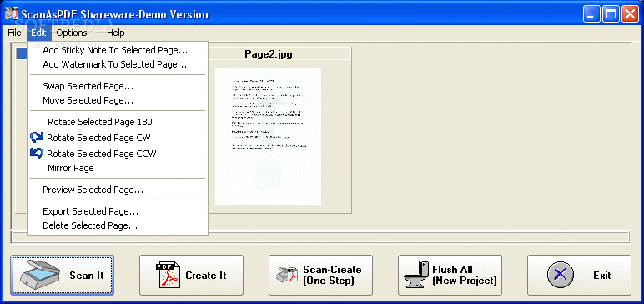The width and height of the screenshot is (644, 304).
Task: Click the scanner-to-PDF icon on Scan-Create
Action: [288, 275]
